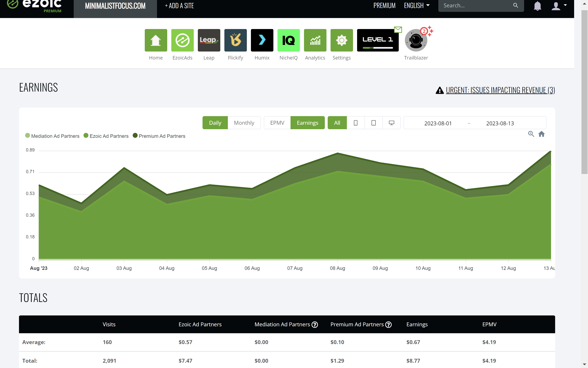Click into the Search box
The height and width of the screenshot is (368, 588).
[475, 6]
